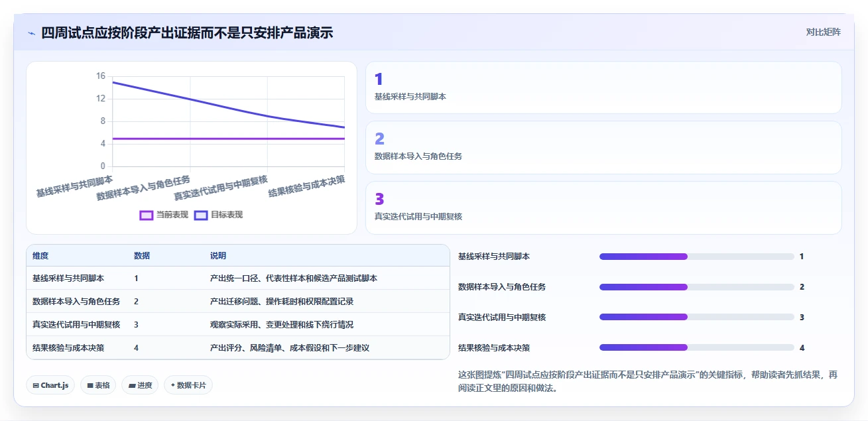Open card 3 真实迭代试用与中期复核
The height and width of the screenshot is (421, 868).
[x=603, y=208]
